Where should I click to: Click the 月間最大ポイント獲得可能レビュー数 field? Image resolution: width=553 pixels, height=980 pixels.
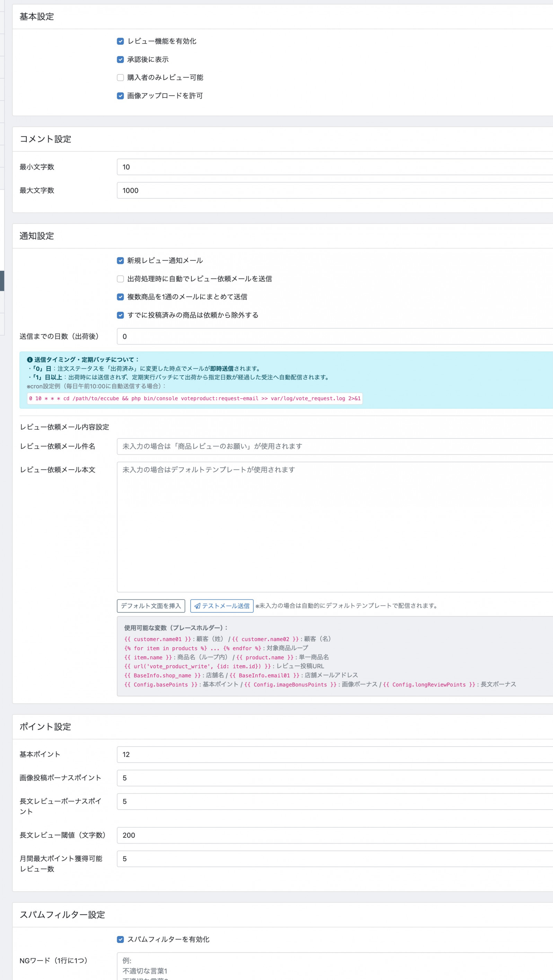tap(335, 859)
